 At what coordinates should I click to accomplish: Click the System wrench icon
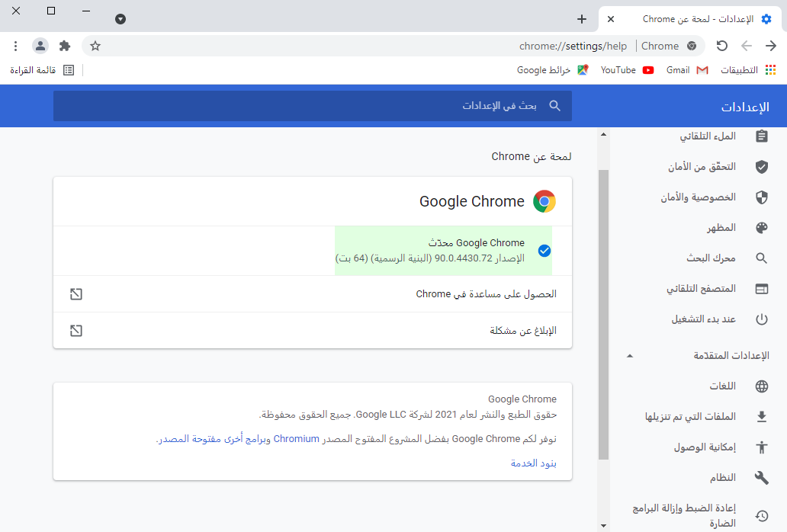(x=761, y=478)
